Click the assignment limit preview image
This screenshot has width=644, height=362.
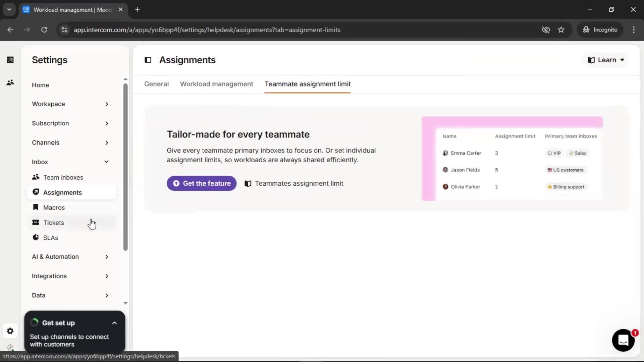[x=512, y=159]
